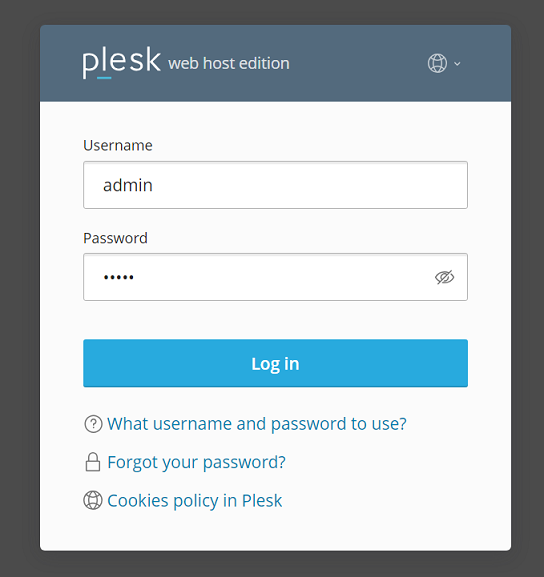This screenshot has width=544, height=577.
Task: Click the Plesk logo in the header
Action: (x=121, y=63)
